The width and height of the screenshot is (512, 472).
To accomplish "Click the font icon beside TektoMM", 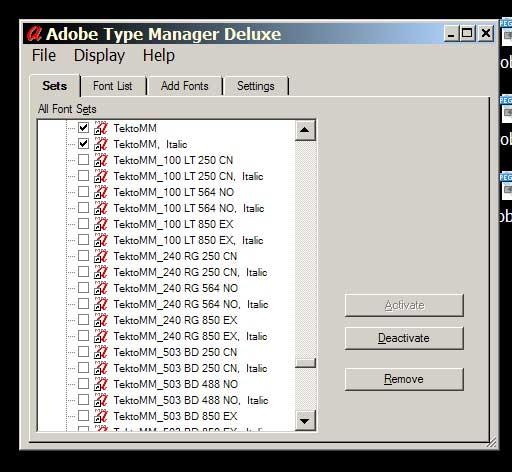I will pos(101,128).
